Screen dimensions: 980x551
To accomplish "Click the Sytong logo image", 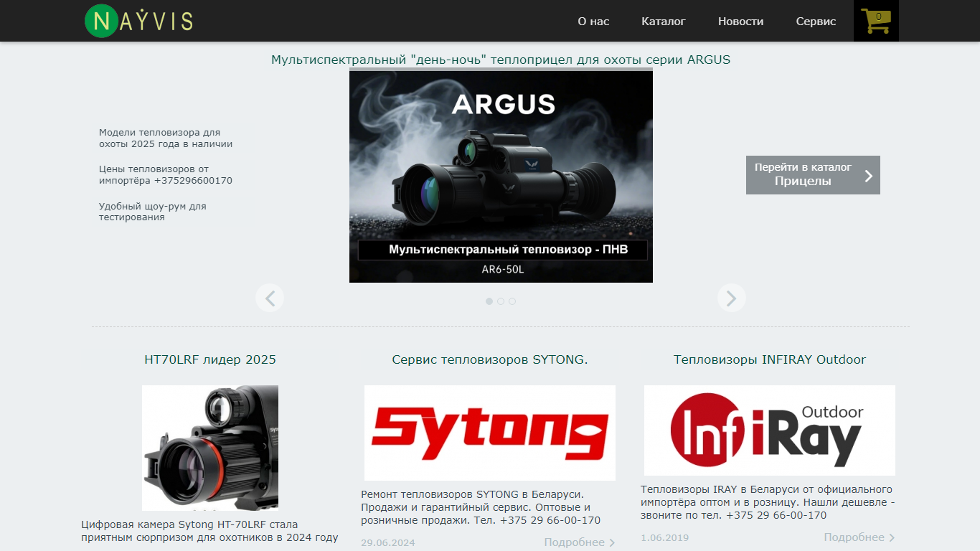I will tap(490, 433).
